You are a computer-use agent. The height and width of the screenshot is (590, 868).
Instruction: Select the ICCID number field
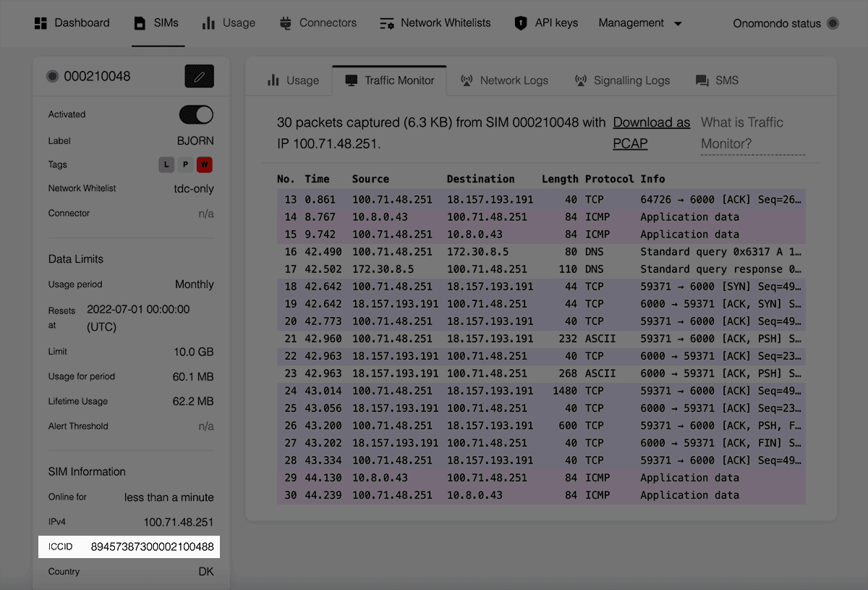click(x=152, y=547)
